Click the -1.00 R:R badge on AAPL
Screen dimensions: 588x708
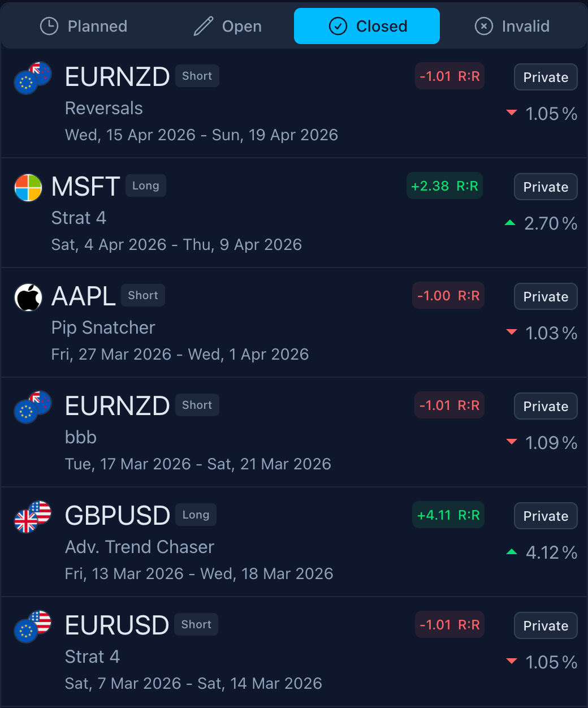[448, 296]
